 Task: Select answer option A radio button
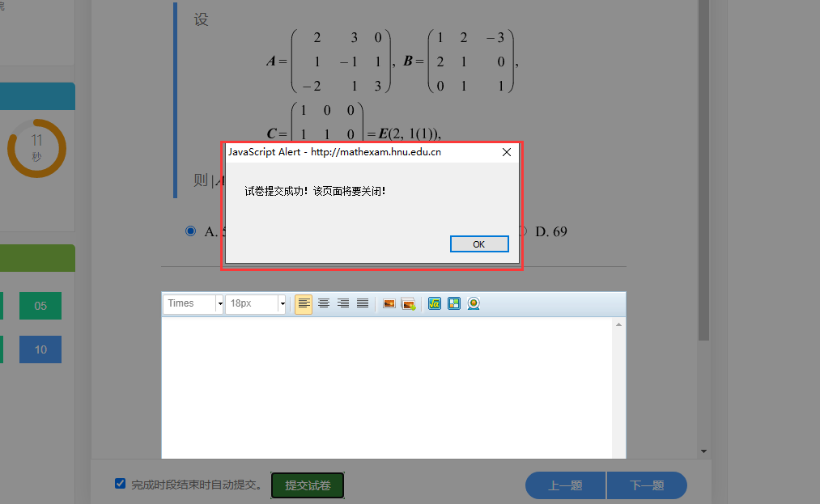tap(191, 231)
